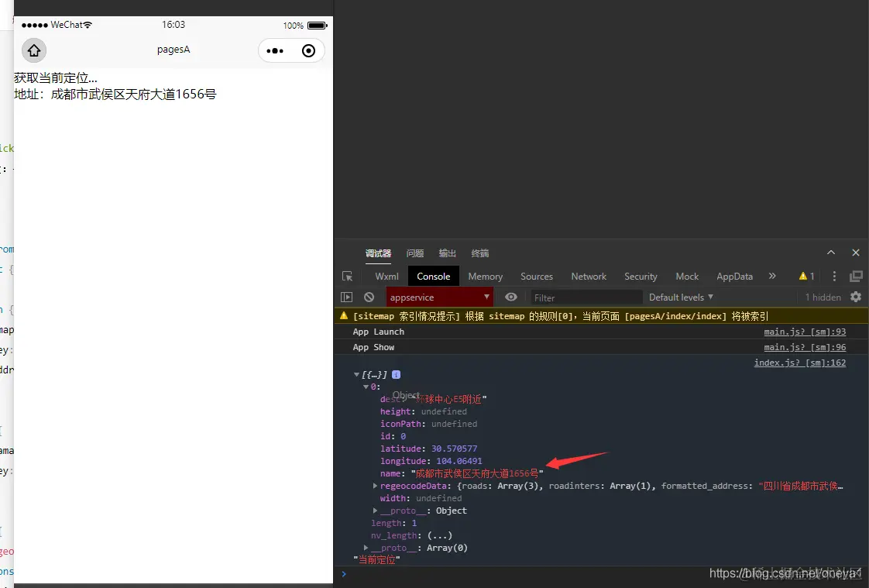Click the blue info badge beside array
The image size is (869, 588).
pyautogui.click(x=396, y=375)
